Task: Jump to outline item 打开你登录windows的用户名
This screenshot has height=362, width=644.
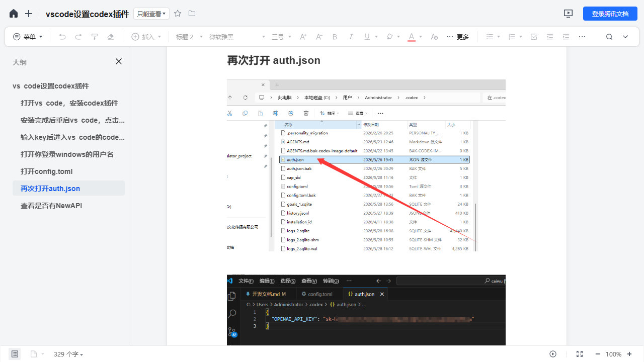Action: point(67,154)
